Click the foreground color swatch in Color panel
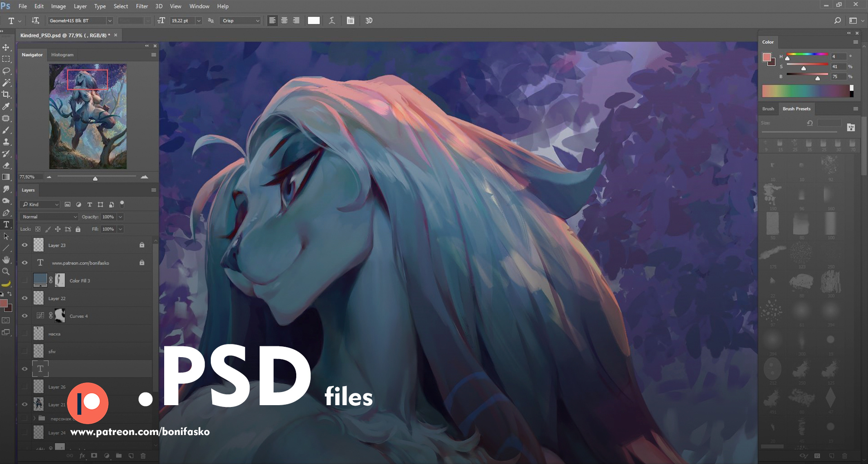 (x=767, y=57)
